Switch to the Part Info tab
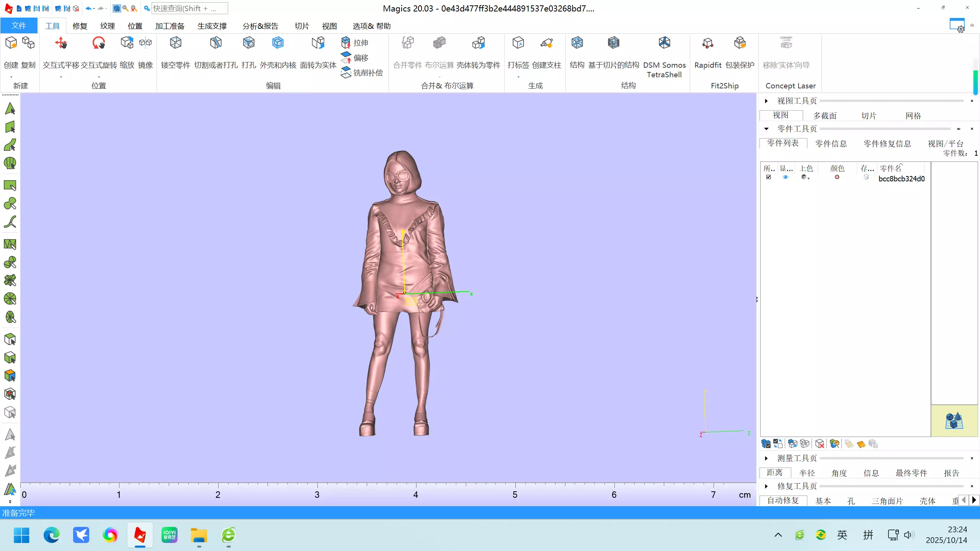The width and height of the screenshot is (980, 551). (831, 143)
